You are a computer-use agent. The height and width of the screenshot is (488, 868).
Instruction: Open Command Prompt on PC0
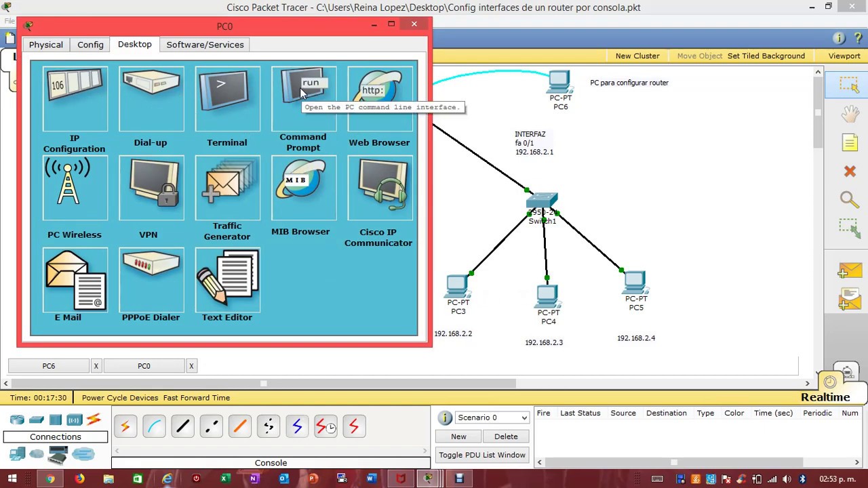pyautogui.click(x=303, y=99)
